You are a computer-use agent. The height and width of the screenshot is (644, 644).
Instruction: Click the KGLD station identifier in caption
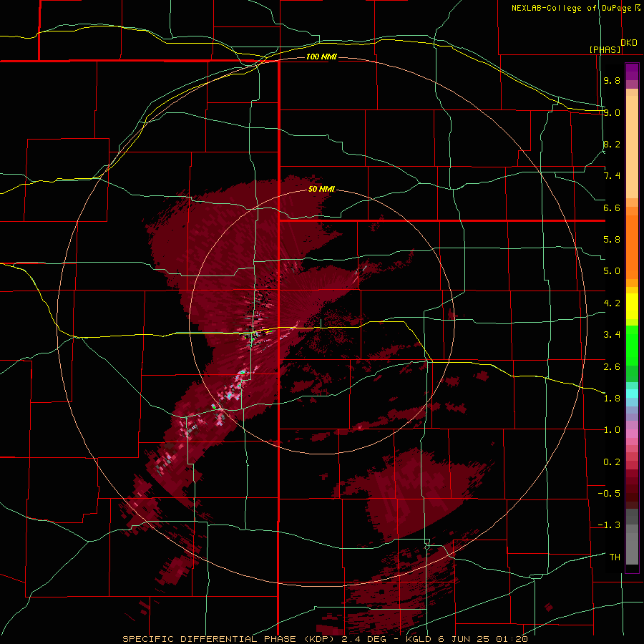(x=417, y=639)
